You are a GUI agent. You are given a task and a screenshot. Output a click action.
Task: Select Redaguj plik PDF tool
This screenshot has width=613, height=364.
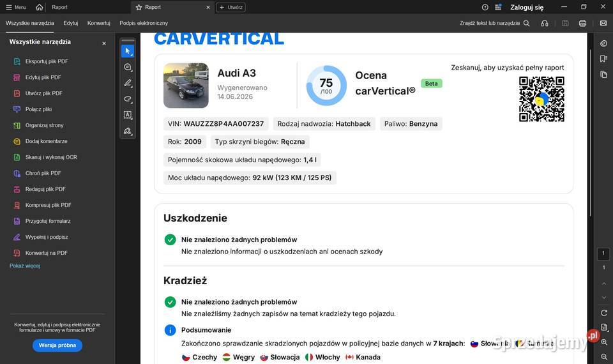40,189
